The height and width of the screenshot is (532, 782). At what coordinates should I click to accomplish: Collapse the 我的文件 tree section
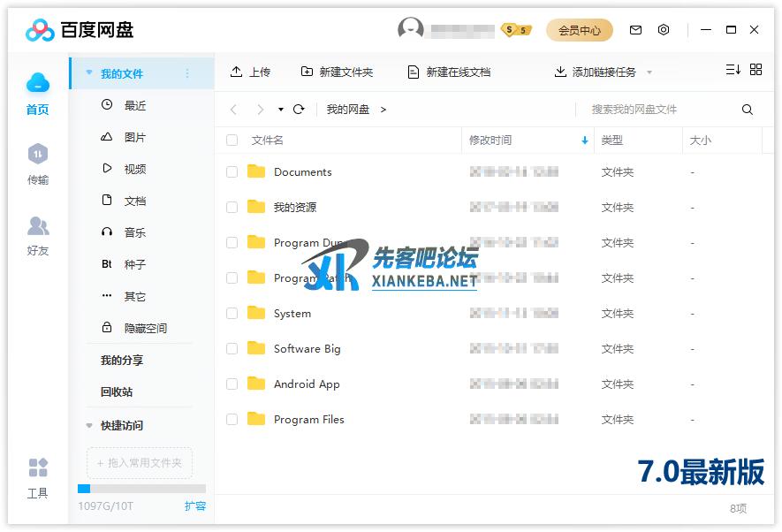tap(89, 73)
